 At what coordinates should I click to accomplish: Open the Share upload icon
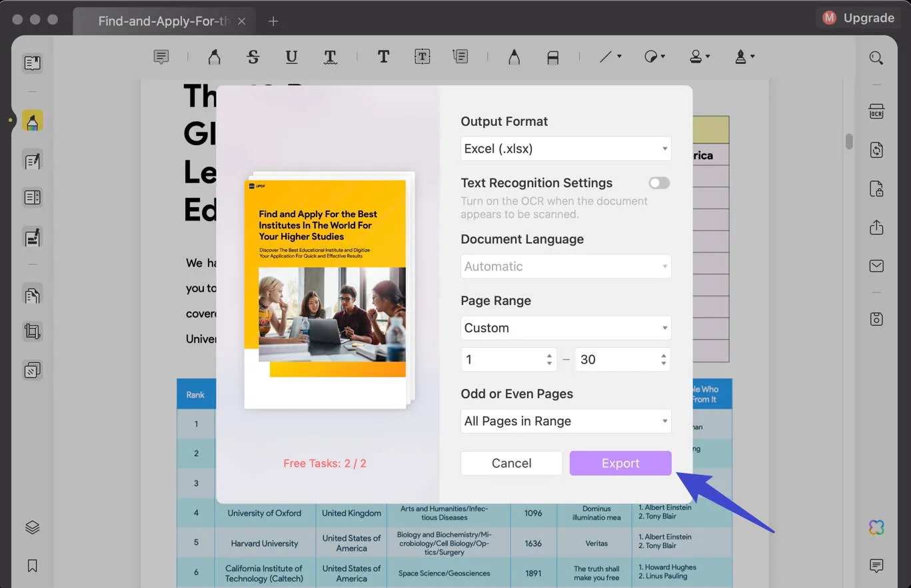pos(876,228)
